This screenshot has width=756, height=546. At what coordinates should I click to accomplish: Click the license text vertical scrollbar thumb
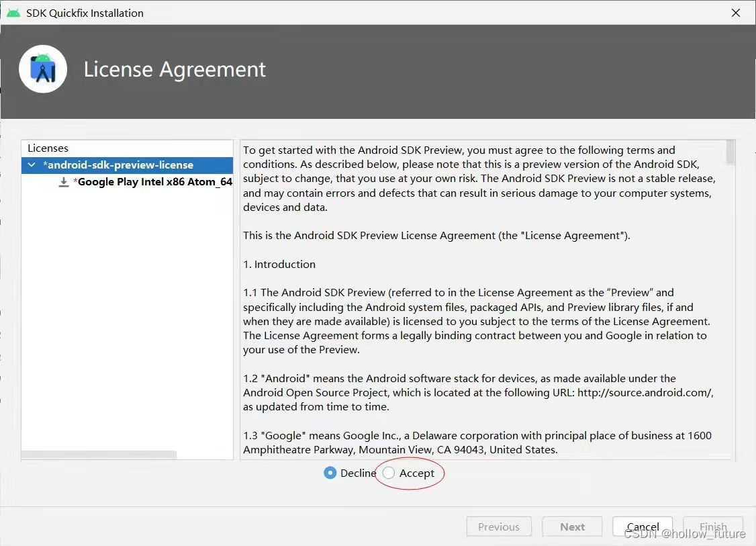click(x=730, y=152)
